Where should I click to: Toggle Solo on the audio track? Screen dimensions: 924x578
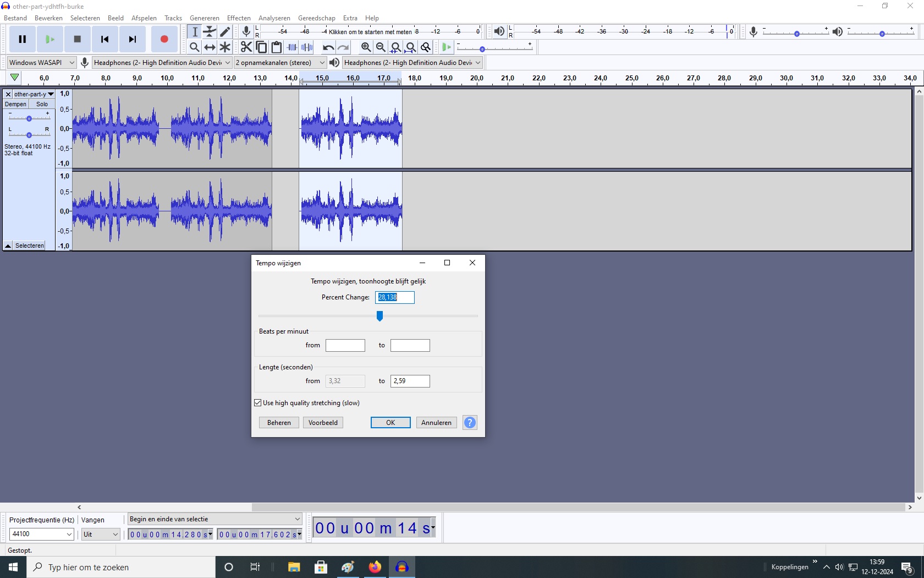point(42,104)
